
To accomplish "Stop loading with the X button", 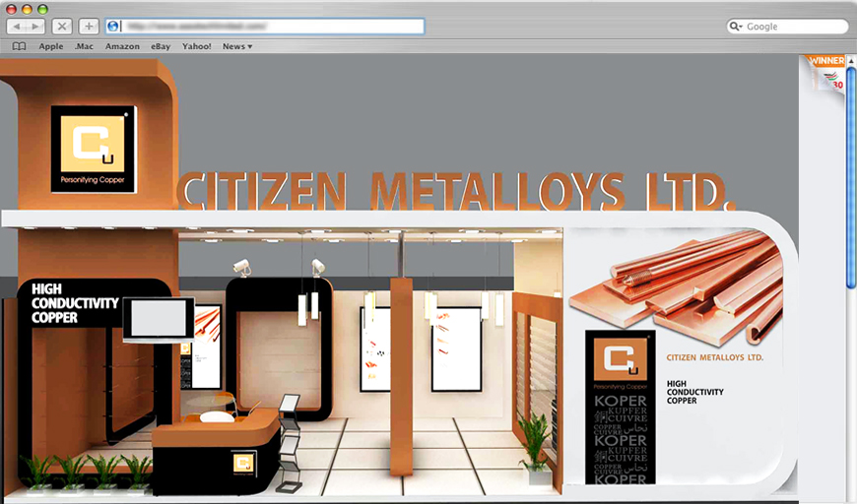I will 62,27.
